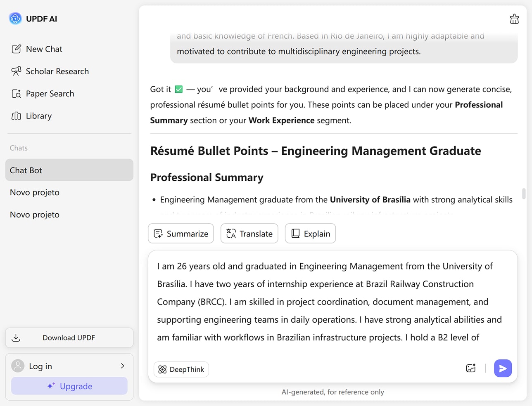Toggle the DeepThink mode
The width and height of the screenshot is (532, 406).
pyautogui.click(x=181, y=369)
